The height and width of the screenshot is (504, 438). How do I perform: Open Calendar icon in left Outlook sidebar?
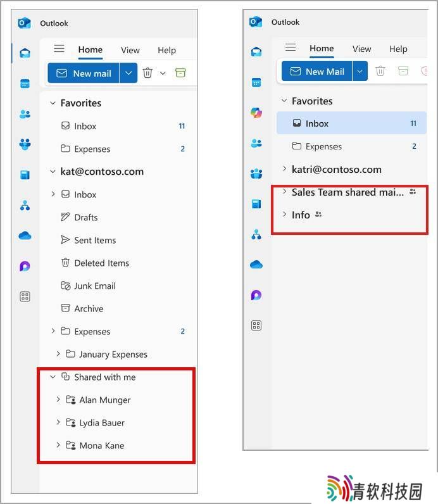(x=25, y=84)
